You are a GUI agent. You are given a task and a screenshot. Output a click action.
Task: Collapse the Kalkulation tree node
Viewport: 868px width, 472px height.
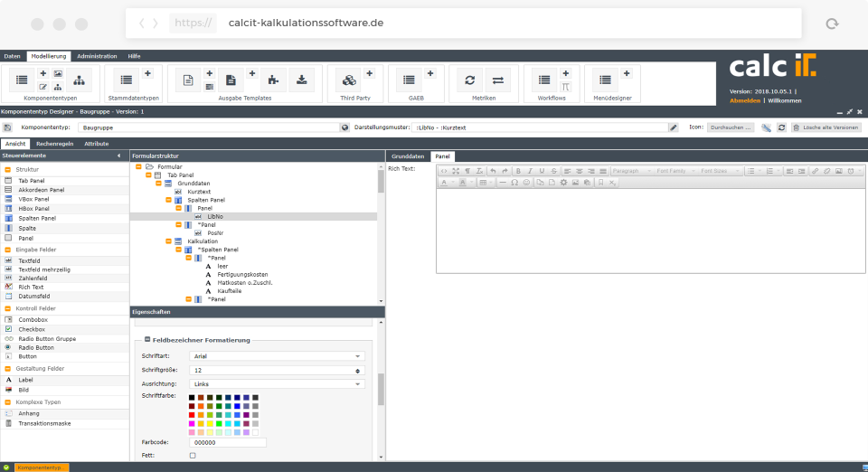tap(168, 241)
